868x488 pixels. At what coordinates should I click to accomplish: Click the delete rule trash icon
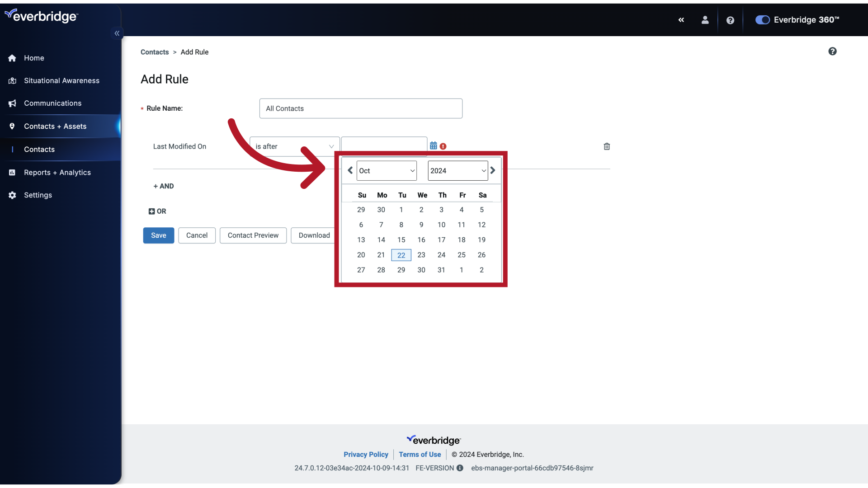(606, 146)
